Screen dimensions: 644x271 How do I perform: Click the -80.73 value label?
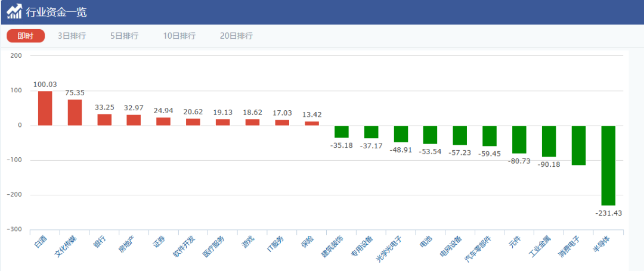[x=519, y=161]
